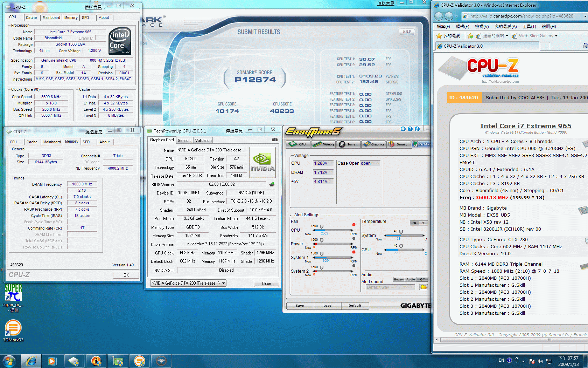The height and width of the screenshot is (368, 588).
Task: Click the Internet Explorer back button
Action: 439,16
